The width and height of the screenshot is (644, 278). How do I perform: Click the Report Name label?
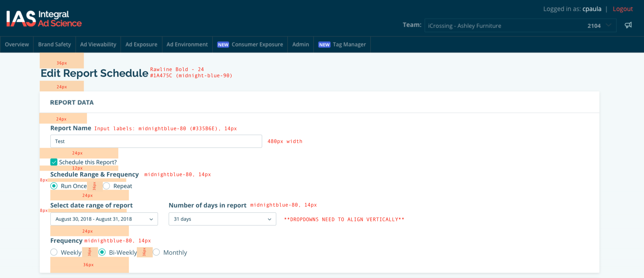pyautogui.click(x=71, y=128)
